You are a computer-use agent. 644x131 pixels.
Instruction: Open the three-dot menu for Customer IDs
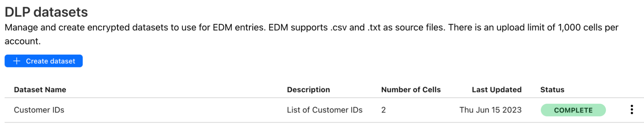631,110
